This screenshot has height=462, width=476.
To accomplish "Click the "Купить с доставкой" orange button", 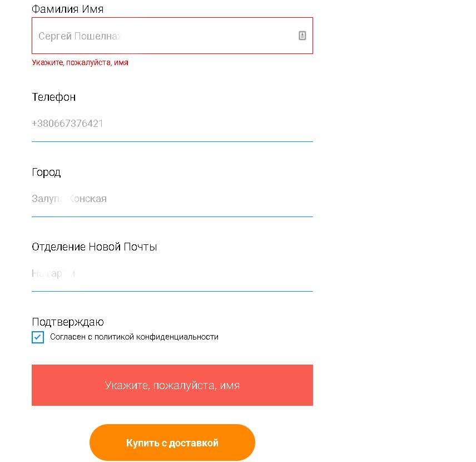I will tap(172, 443).
